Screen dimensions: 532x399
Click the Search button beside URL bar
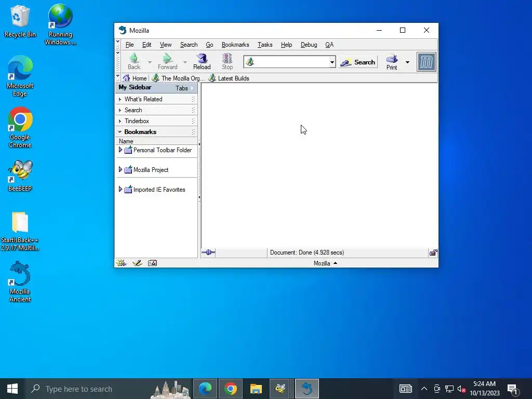coord(358,62)
